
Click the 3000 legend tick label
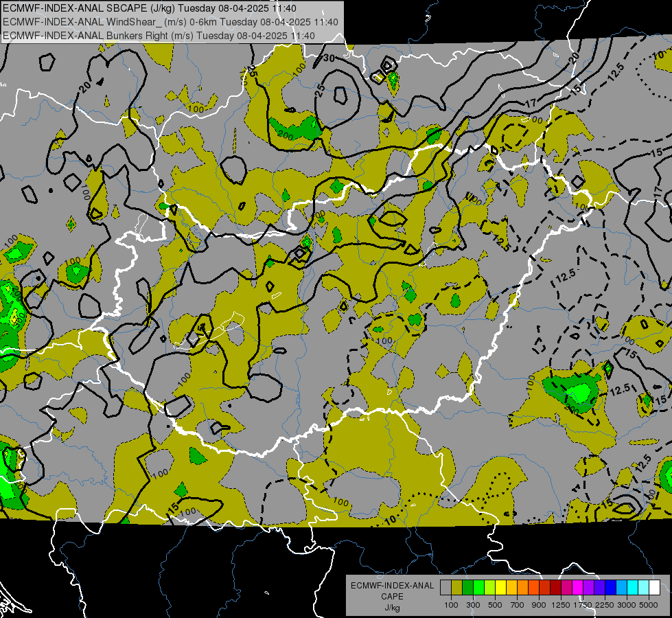627,605
